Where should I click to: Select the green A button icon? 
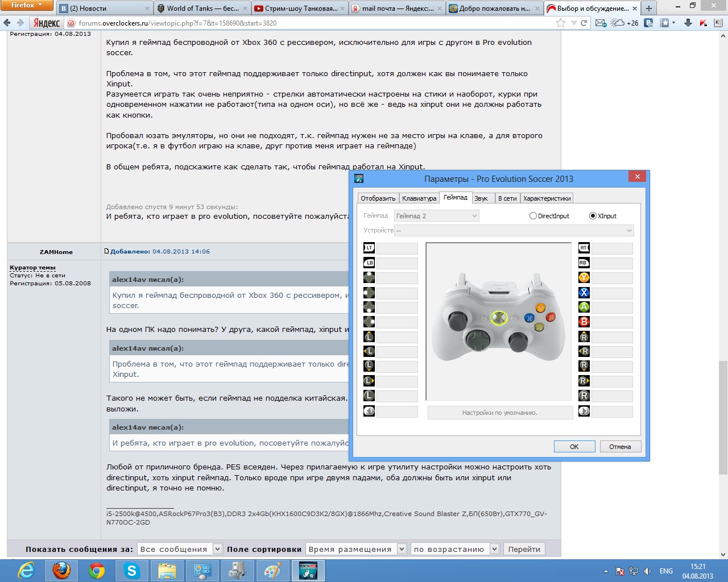(584, 307)
